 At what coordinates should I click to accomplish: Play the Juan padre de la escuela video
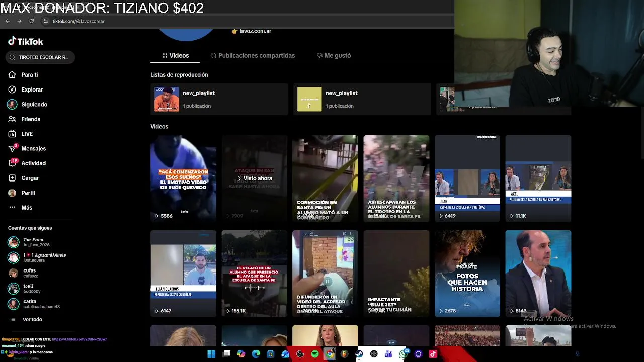467,178
